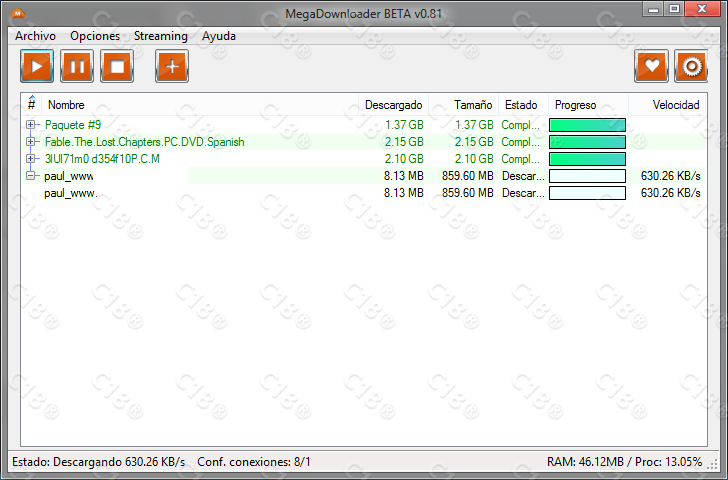Click the Paquete #9 progress bar

(x=587, y=125)
